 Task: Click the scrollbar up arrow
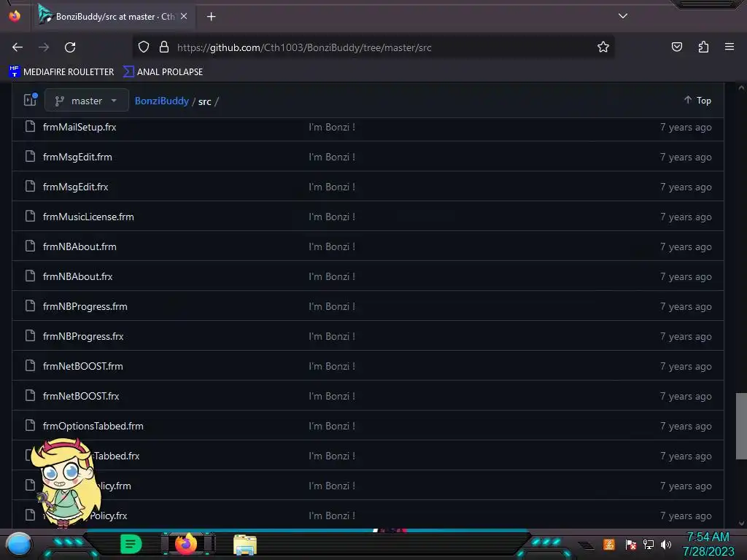741,87
